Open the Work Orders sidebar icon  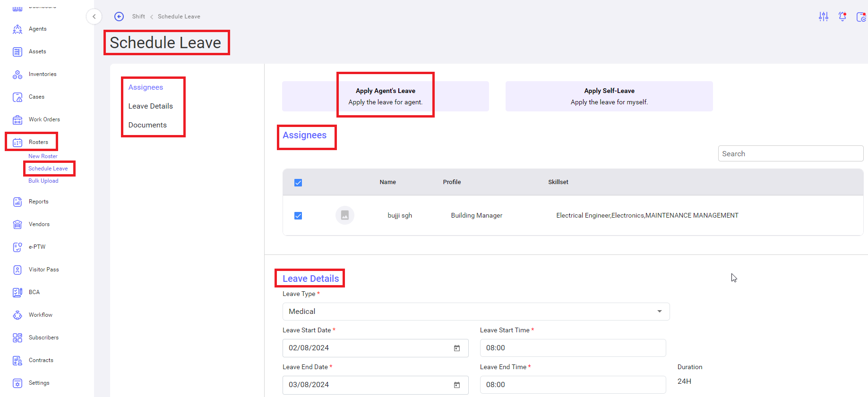click(17, 120)
